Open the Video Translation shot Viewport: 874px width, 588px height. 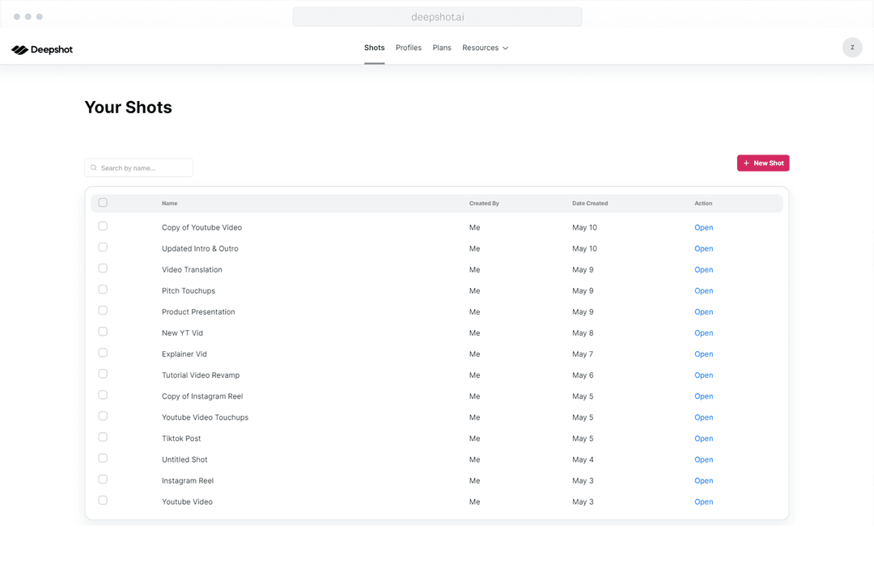point(703,270)
